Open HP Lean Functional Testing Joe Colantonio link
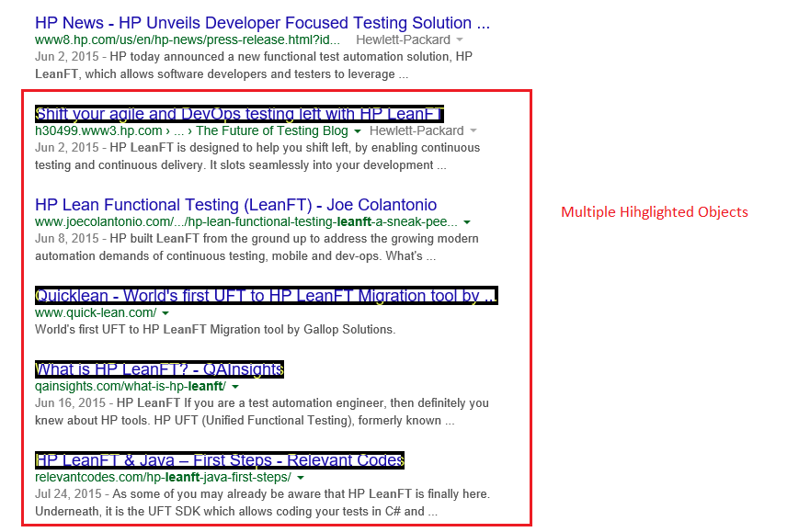 pos(235,205)
